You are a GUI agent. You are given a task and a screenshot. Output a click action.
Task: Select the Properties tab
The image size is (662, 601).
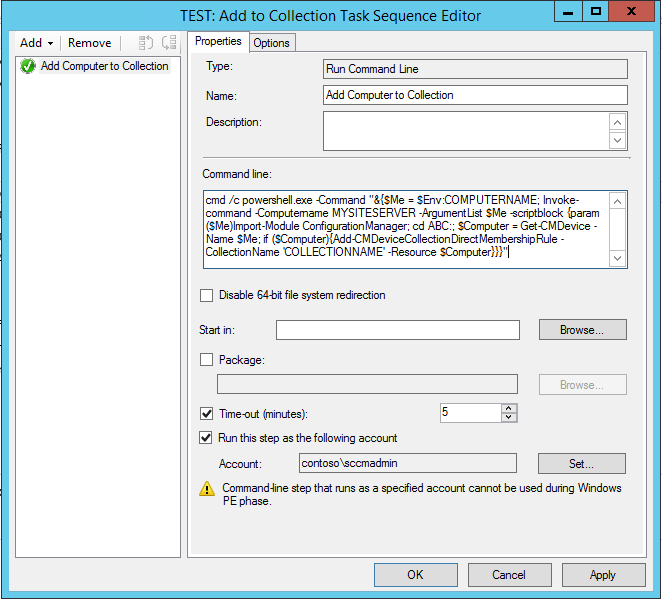(x=218, y=41)
